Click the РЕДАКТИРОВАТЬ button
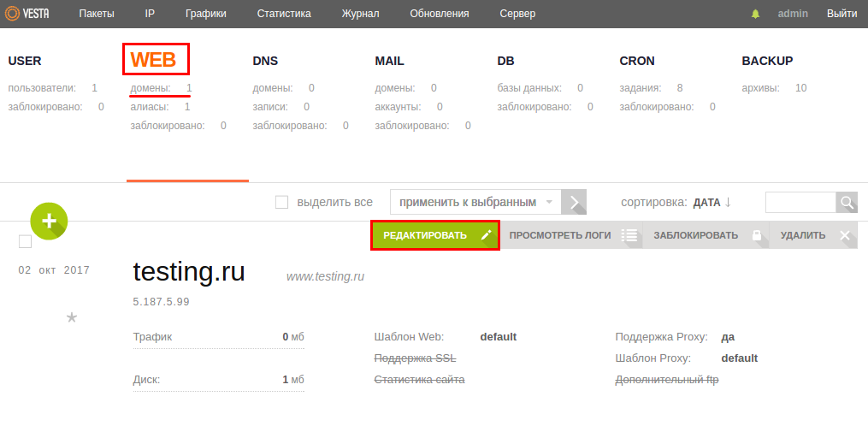The height and width of the screenshot is (426, 868). (435, 235)
